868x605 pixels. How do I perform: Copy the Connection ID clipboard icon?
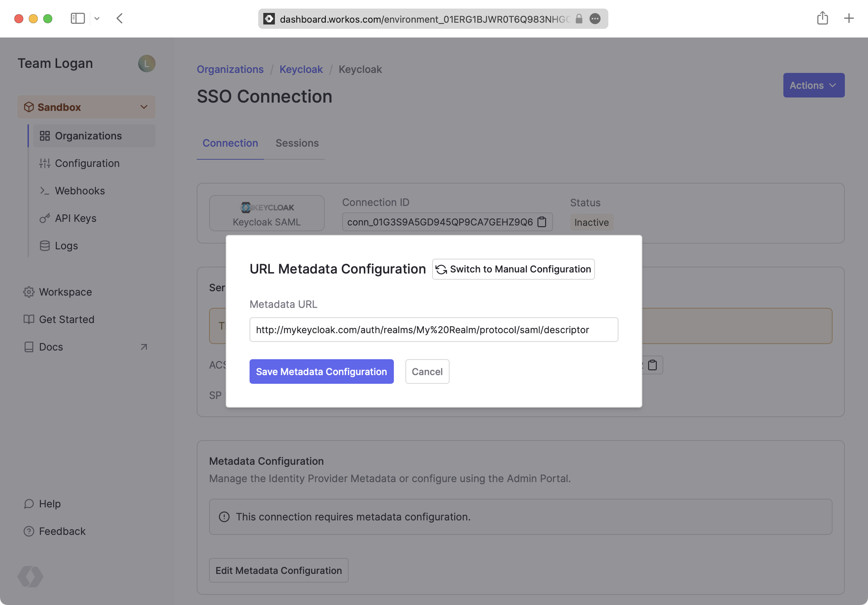pyautogui.click(x=542, y=222)
